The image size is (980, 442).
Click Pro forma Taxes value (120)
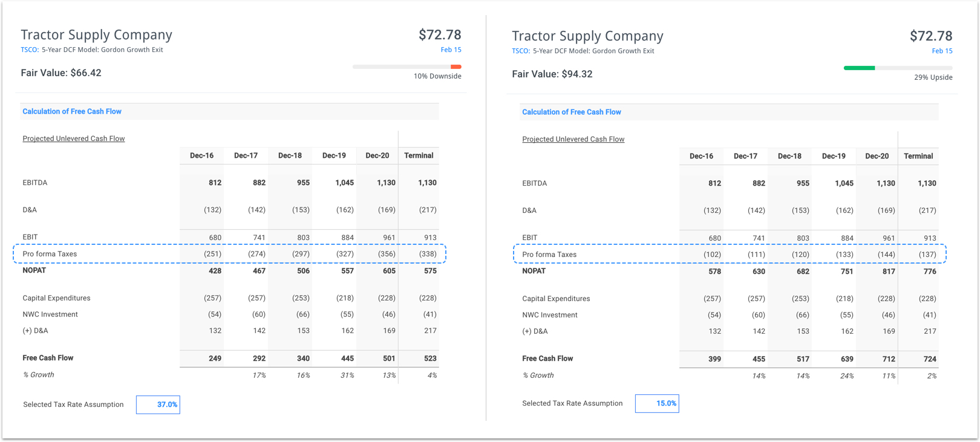(800, 255)
